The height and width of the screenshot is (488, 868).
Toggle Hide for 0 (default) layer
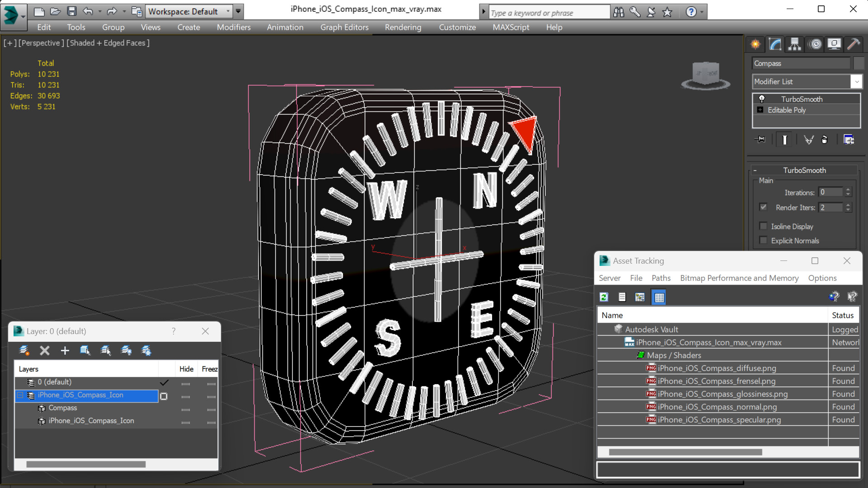(x=186, y=384)
